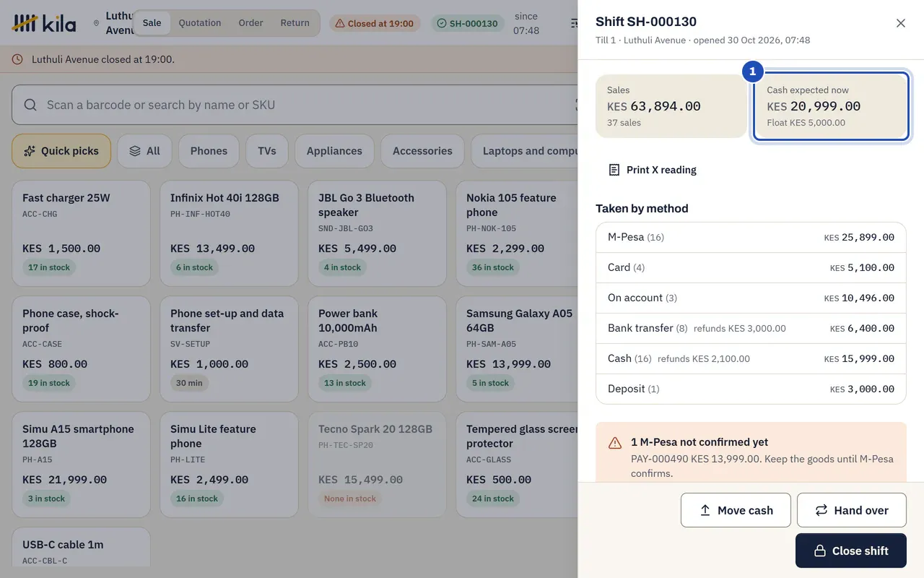Click the check-circle icon on the SH-000130 chip
This screenshot has height=578, width=924.
442,23
